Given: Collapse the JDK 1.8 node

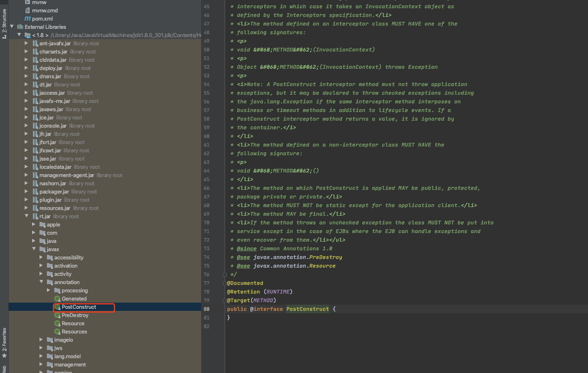Looking at the screenshot, I should point(19,35).
